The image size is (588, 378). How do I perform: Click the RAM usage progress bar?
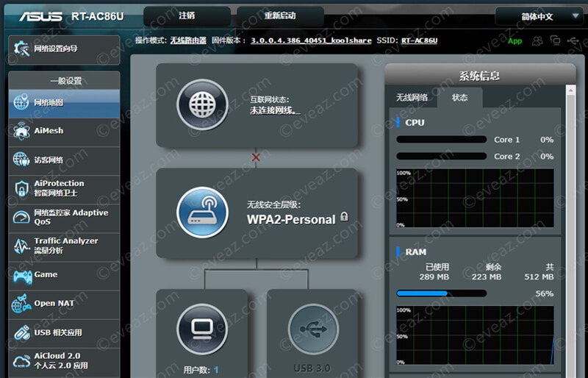[442, 293]
